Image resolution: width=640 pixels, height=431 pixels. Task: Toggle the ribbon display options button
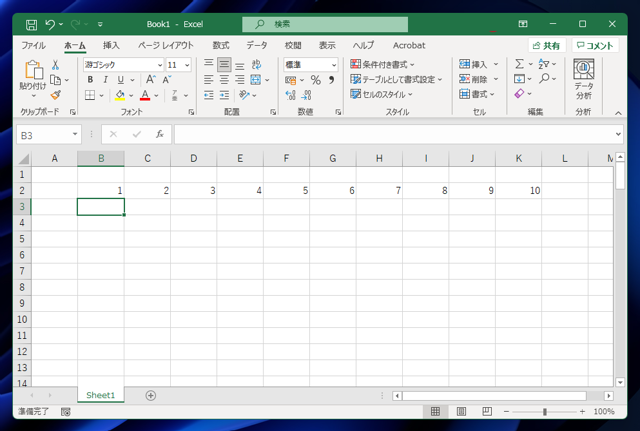pyautogui.click(x=523, y=24)
